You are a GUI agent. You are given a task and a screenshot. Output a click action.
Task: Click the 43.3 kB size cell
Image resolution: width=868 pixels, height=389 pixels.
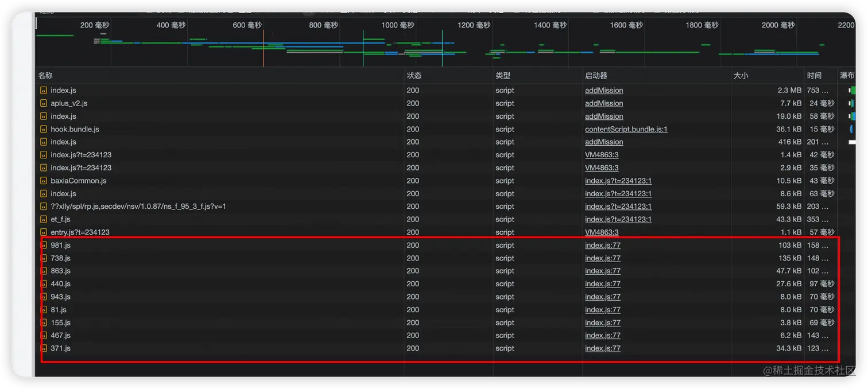pos(789,219)
